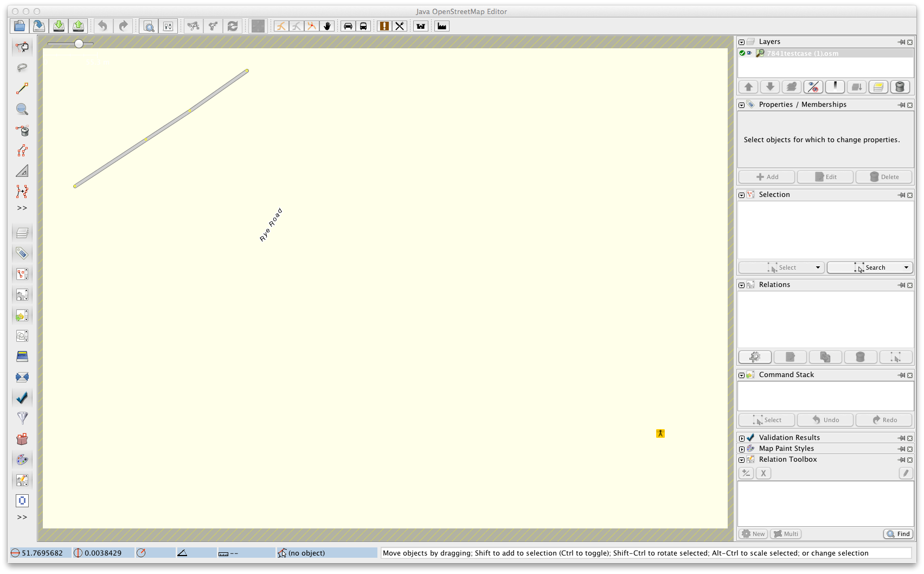924x574 pixels.
Task: Choose the Zoom magnifier tool in sidebar
Action: (x=22, y=109)
